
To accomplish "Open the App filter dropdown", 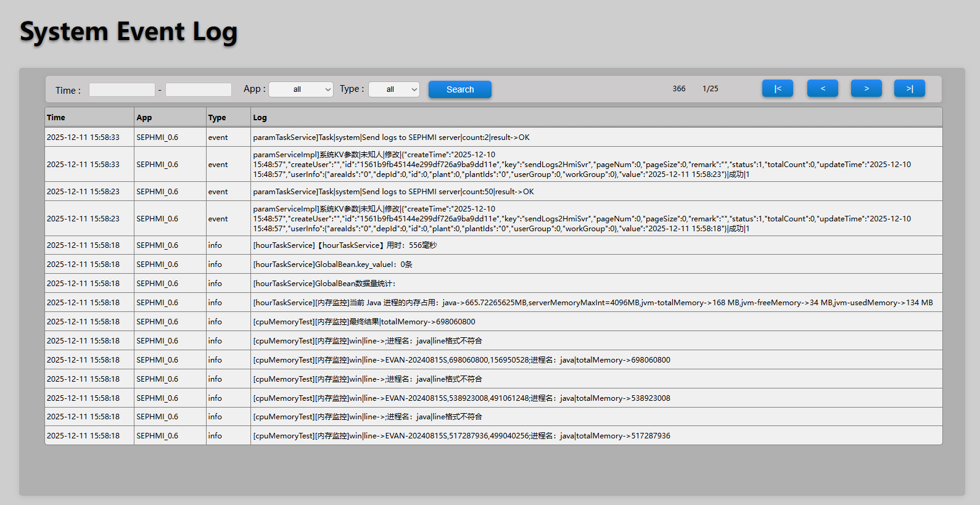I will click(301, 89).
